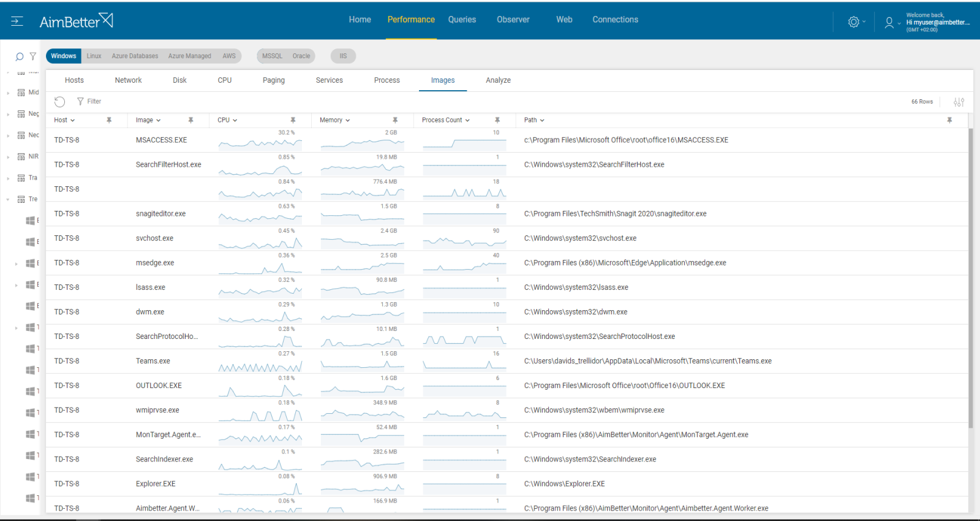
Task: Click the Teams.exe CPU sparkline
Action: click(x=260, y=367)
